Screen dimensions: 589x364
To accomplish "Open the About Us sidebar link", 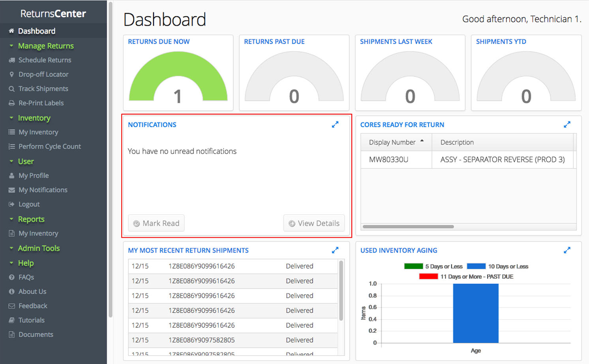I will (32, 291).
